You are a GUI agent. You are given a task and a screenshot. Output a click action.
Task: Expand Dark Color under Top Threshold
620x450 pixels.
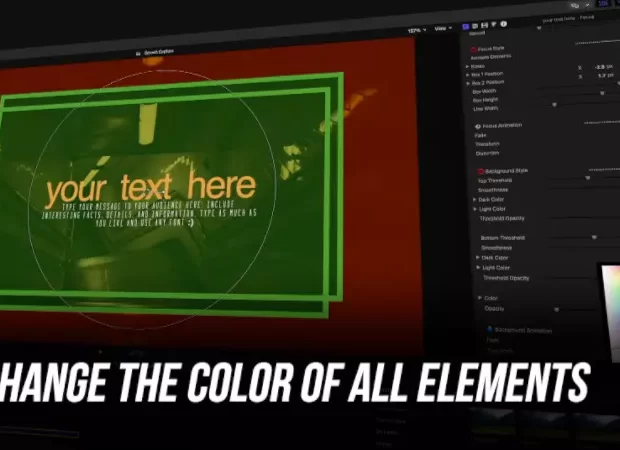474,200
